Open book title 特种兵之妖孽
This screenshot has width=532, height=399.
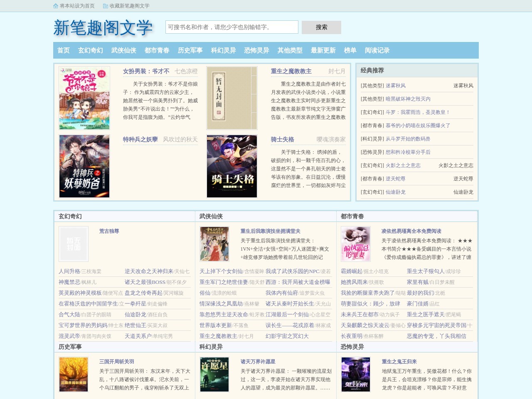tap(140, 139)
